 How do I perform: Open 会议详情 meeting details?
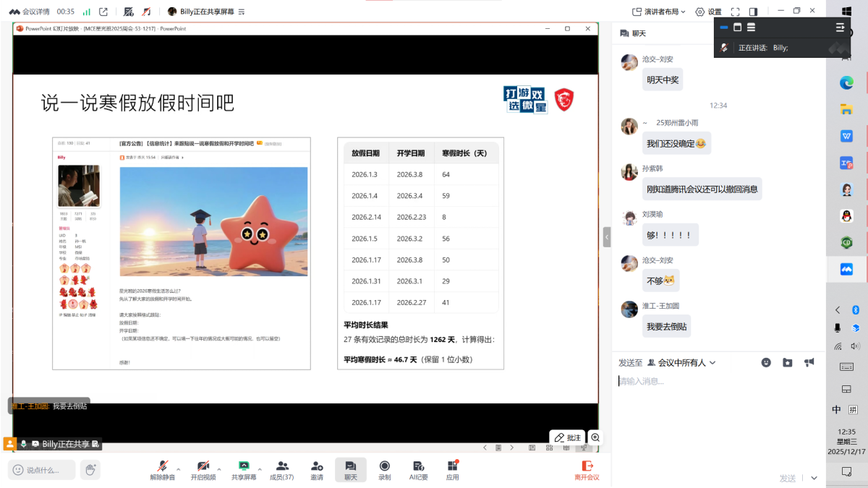[30, 12]
